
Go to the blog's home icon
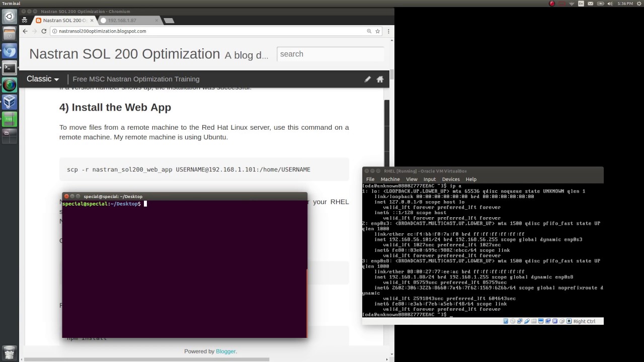pos(380,79)
